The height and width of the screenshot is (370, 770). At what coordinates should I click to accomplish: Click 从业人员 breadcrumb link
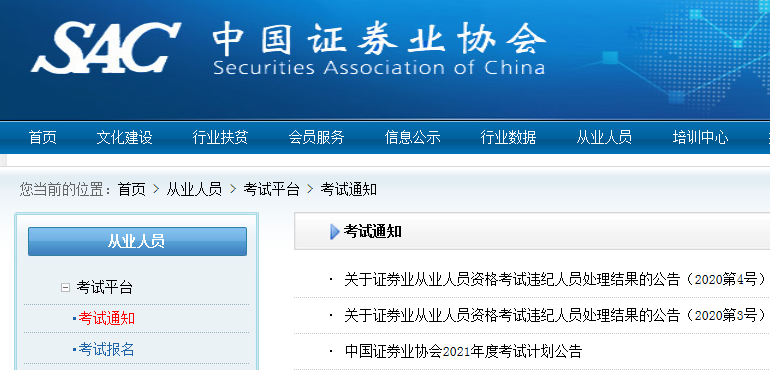(194, 189)
